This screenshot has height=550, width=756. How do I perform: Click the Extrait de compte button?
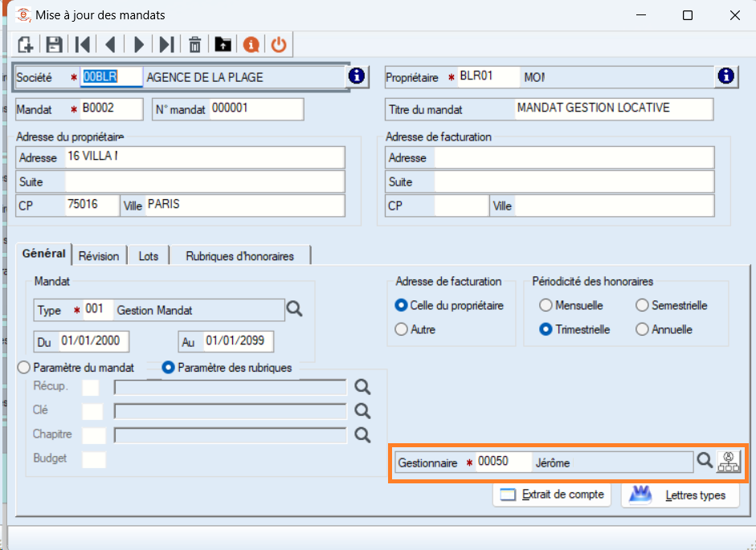click(x=552, y=495)
